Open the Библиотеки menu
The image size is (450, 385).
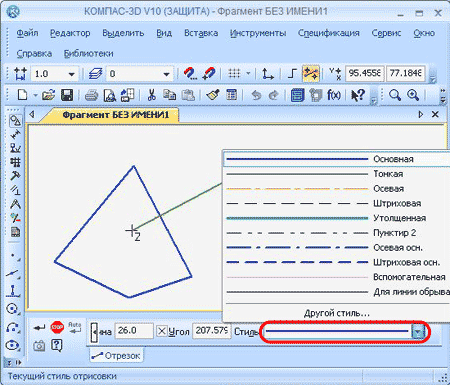coord(89,54)
